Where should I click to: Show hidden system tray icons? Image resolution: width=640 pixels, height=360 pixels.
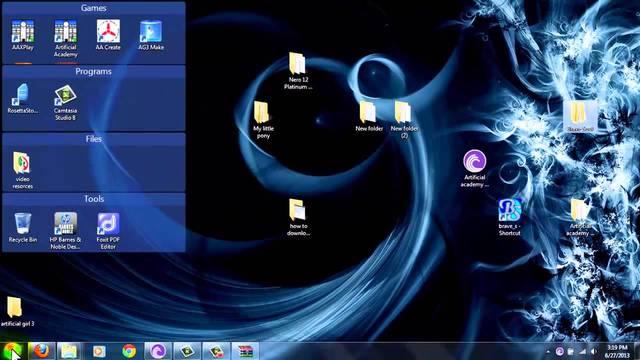click(548, 351)
